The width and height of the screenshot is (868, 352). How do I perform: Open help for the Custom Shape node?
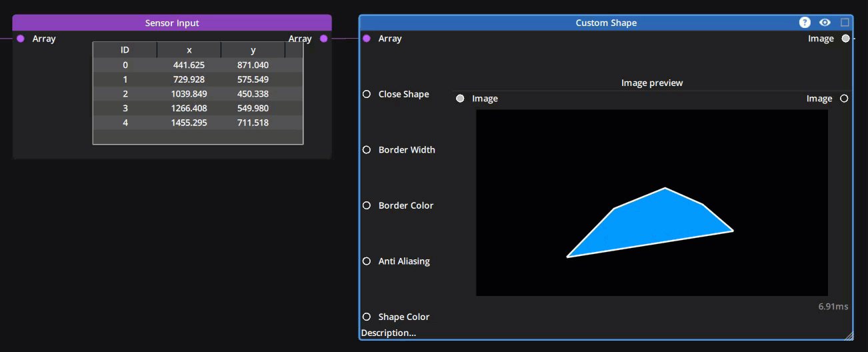coord(805,22)
